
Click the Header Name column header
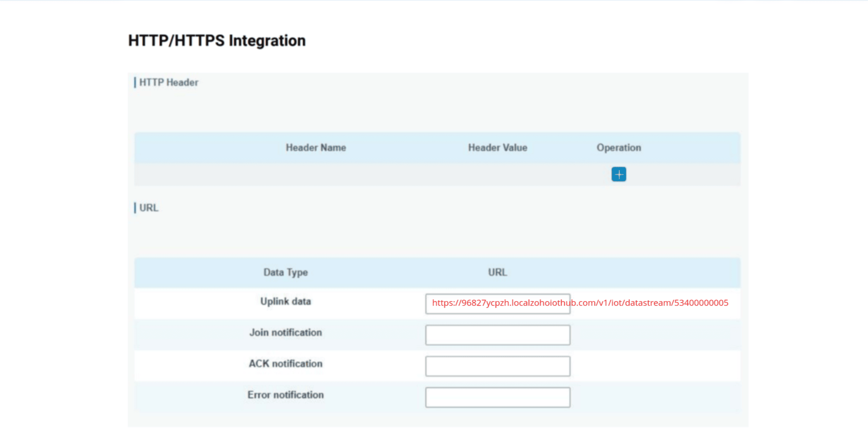click(x=316, y=148)
